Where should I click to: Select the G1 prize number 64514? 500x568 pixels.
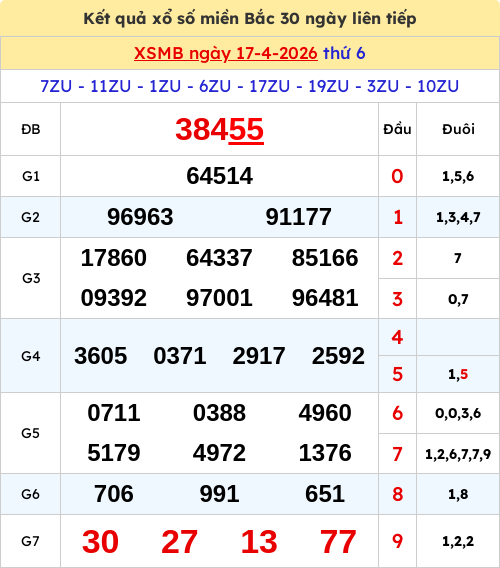click(x=220, y=176)
